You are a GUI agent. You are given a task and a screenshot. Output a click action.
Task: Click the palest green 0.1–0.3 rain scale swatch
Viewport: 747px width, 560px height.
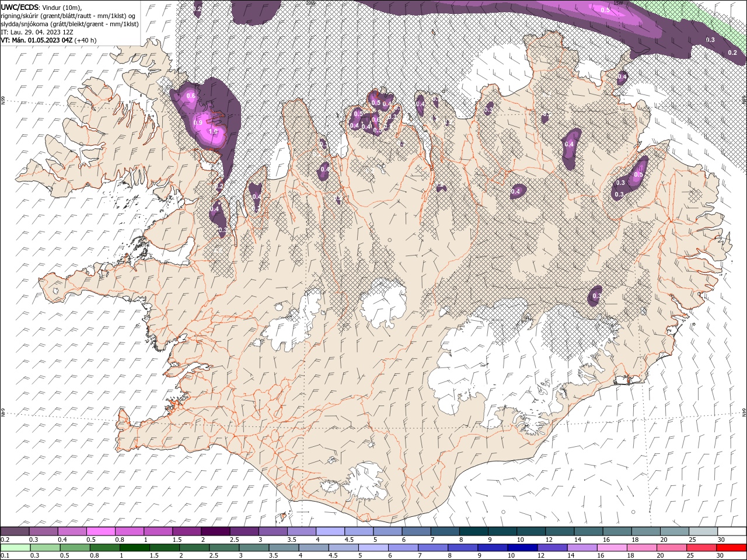15,548
